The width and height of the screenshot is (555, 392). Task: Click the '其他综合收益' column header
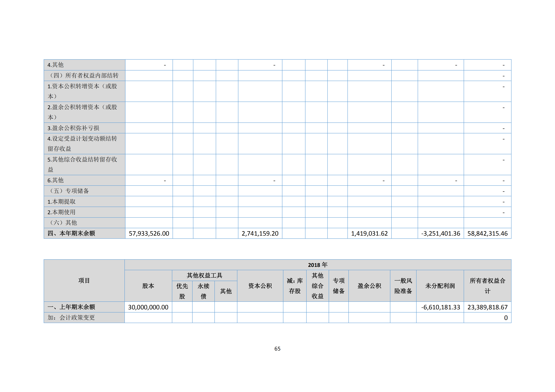(317, 286)
